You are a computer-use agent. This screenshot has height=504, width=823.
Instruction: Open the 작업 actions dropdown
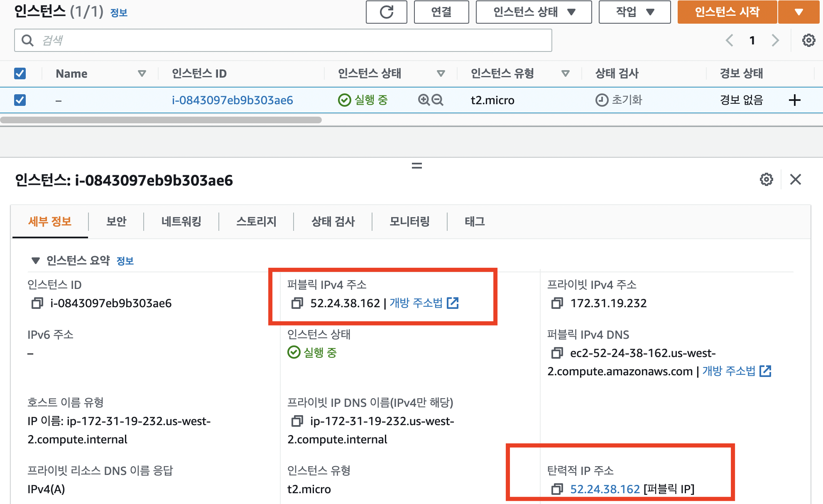[x=634, y=12]
